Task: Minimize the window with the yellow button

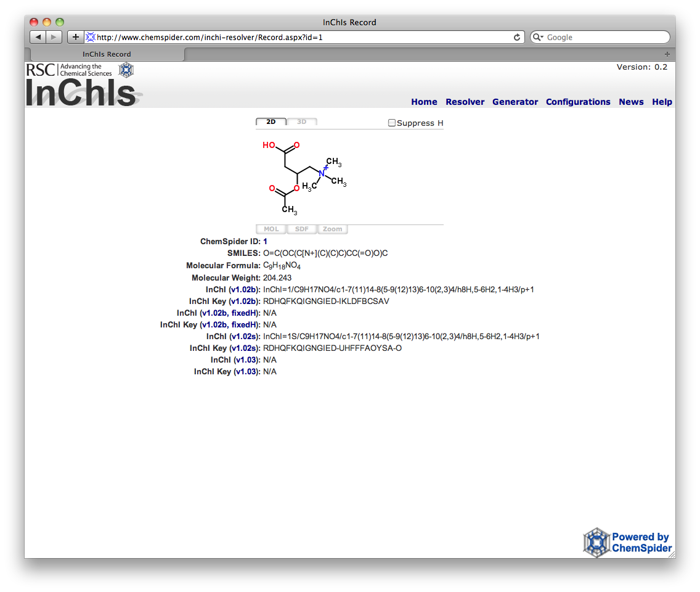Action: pyautogui.click(x=46, y=22)
